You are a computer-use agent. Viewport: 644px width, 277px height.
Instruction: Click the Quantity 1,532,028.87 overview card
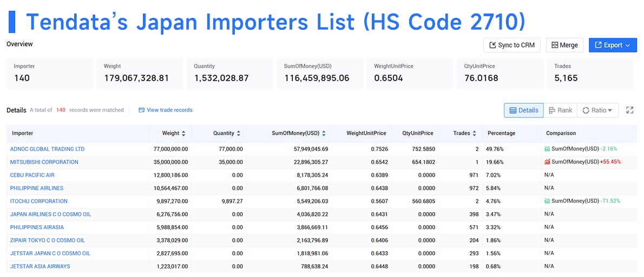click(x=229, y=74)
